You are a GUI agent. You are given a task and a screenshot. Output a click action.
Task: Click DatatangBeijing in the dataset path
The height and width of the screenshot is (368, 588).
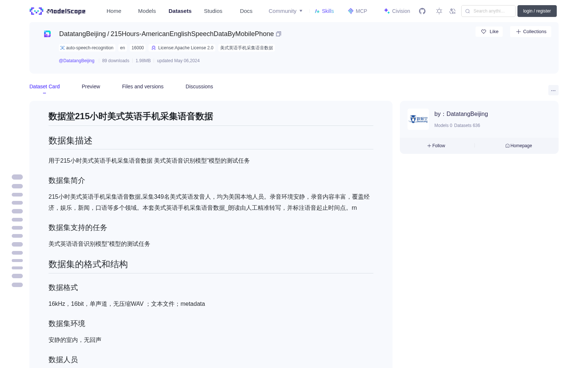coord(82,34)
